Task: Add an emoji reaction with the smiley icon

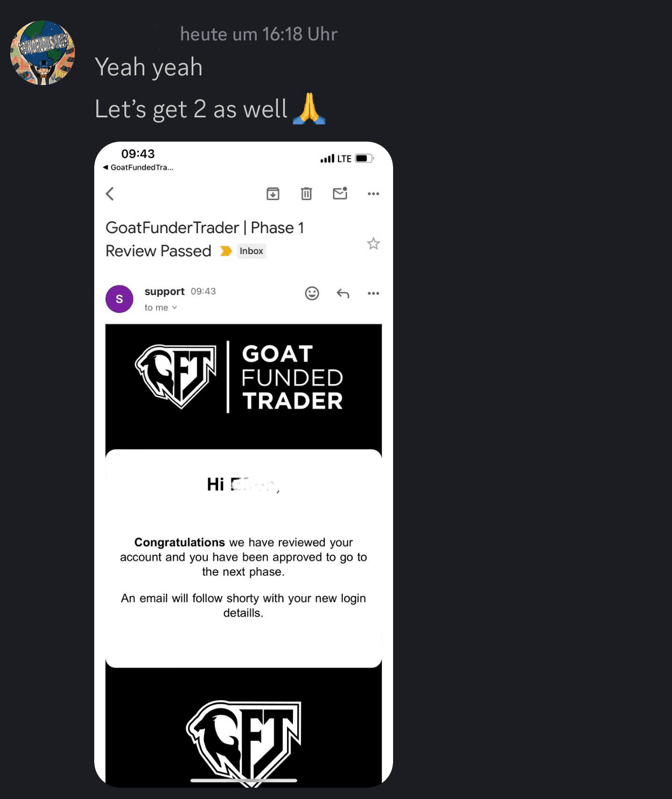Action: 312,293
